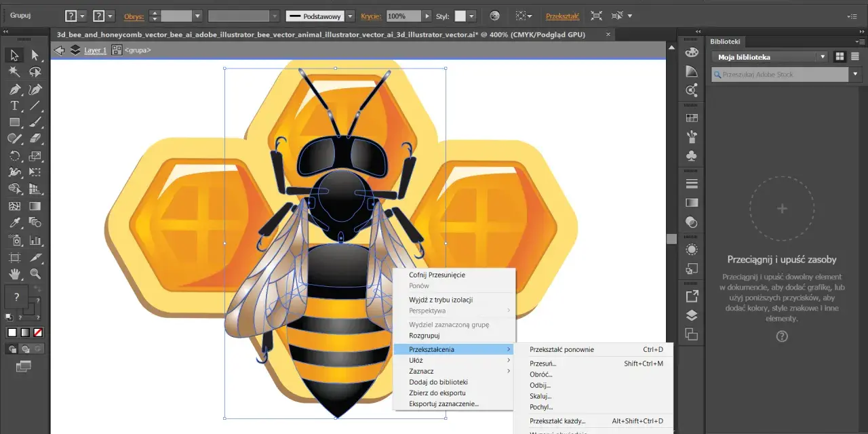Select the Free Transform tool
Screen dimensions: 868x434
tap(35, 173)
